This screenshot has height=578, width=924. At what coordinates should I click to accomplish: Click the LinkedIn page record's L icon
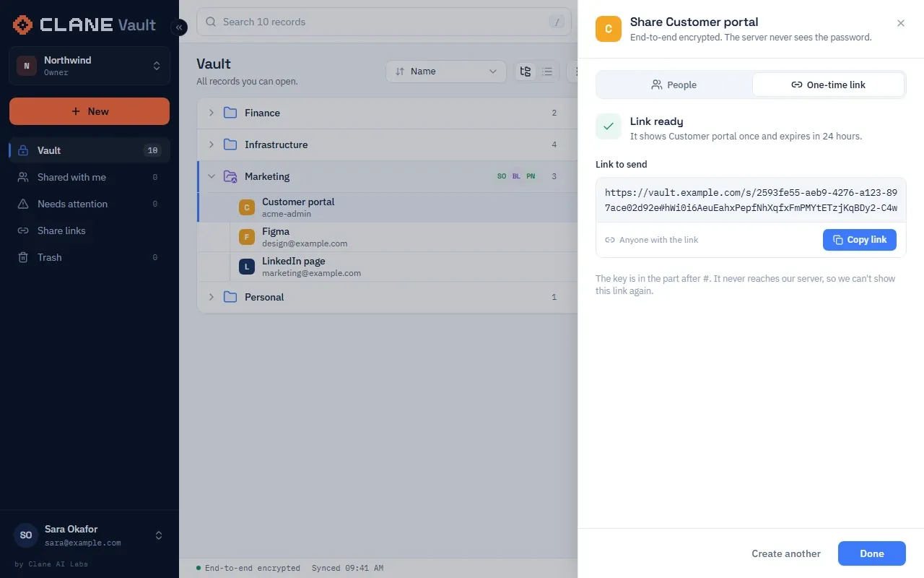247,267
